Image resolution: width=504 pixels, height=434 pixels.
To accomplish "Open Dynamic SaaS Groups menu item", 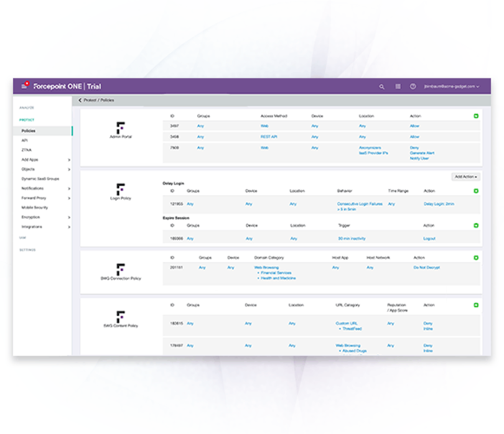I will click(40, 179).
